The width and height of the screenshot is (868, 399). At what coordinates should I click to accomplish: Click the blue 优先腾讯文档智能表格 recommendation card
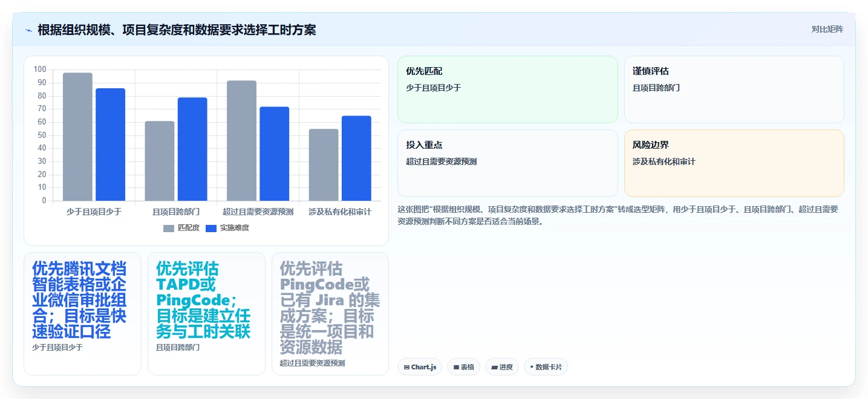tap(82, 314)
